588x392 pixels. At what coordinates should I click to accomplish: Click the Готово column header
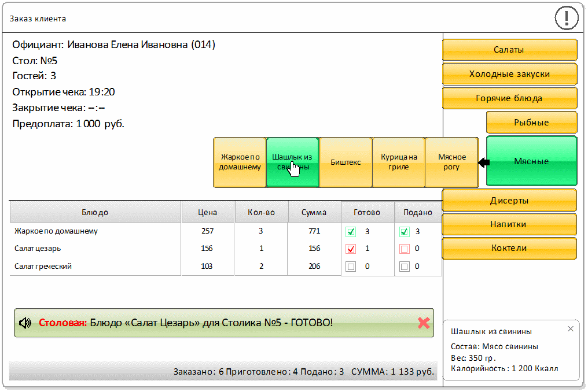pyautogui.click(x=367, y=212)
